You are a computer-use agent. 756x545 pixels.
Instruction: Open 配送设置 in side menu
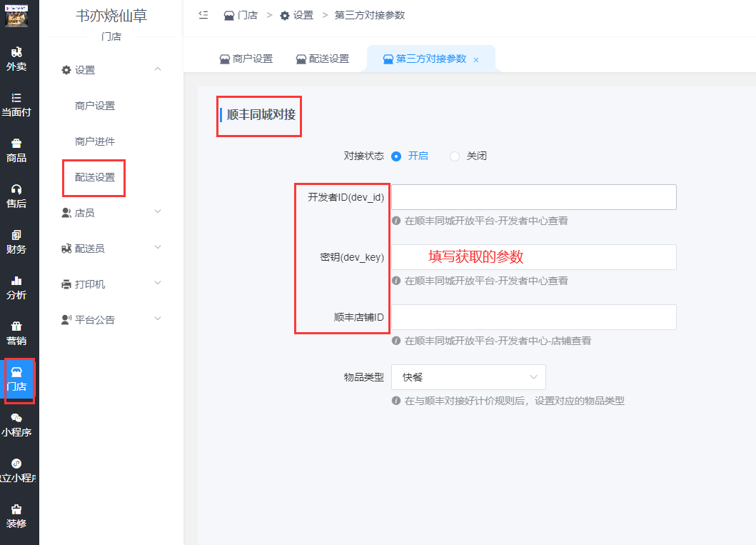(95, 177)
